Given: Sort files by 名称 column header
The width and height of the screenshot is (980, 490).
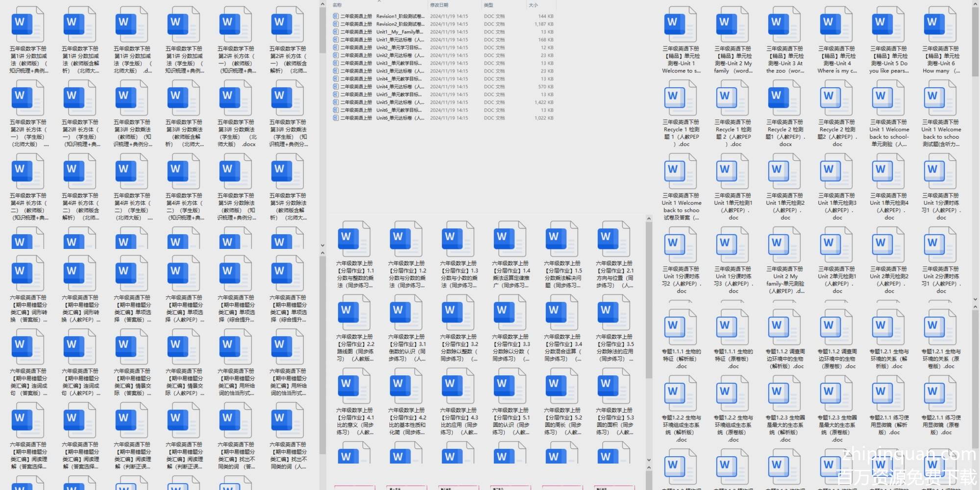Looking at the screenshot, I should (x=338, y=5).
